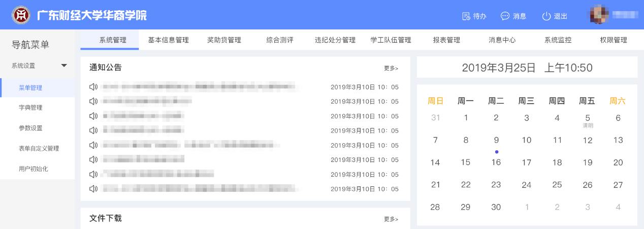Click the 周日 weekday header

tap(435, 101)
